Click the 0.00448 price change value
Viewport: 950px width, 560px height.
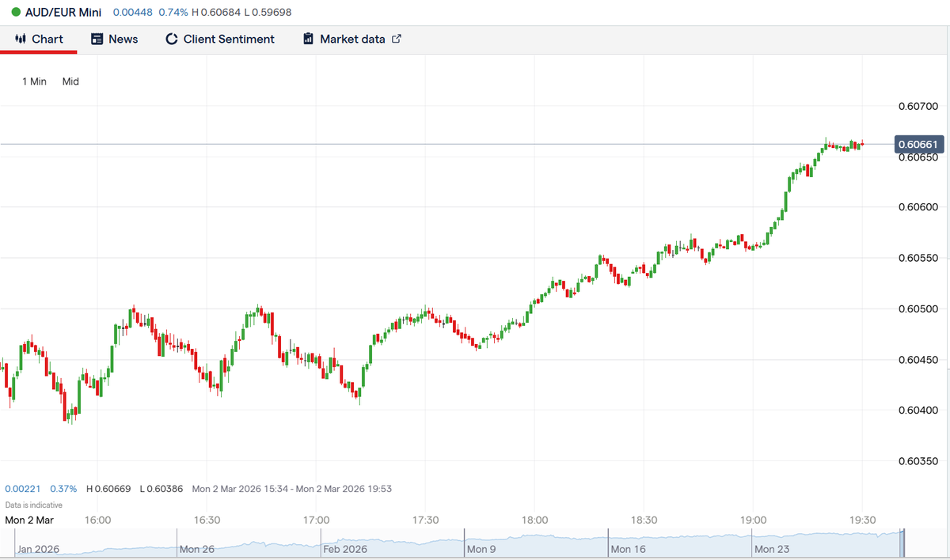(x=131, y=13)
